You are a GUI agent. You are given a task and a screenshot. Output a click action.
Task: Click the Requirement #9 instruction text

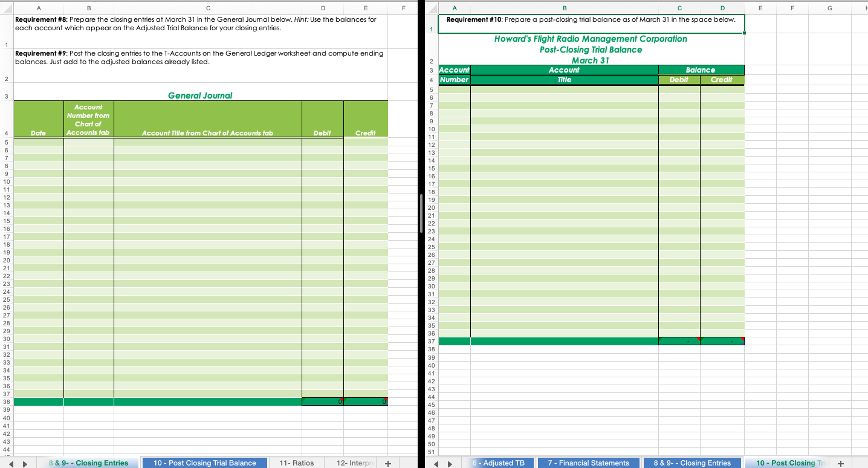pyautogui.click(x=199, y=57)
